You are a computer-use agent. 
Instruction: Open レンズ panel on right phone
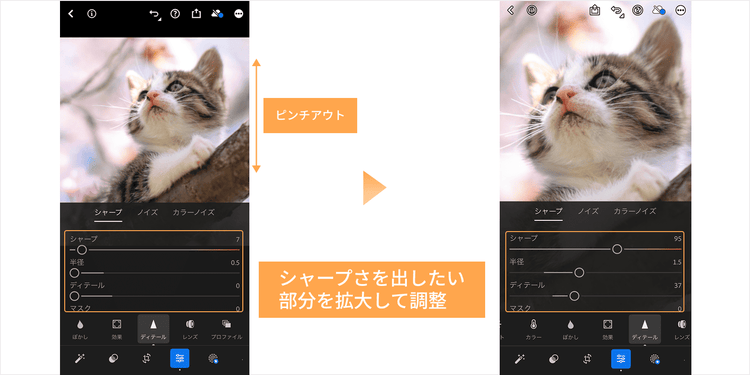coord(682,329)
